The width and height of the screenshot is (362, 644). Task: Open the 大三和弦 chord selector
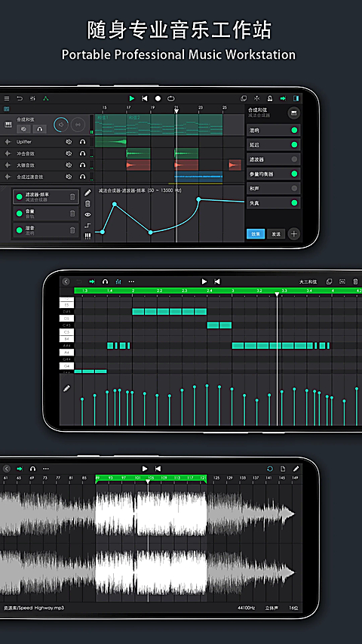[x=308, y=282]
